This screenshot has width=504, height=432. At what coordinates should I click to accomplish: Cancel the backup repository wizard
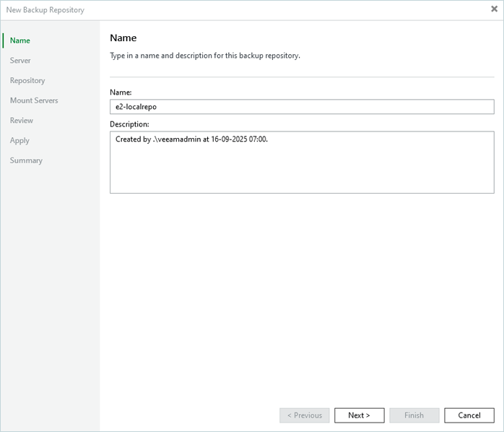click(x=469, y=415)
